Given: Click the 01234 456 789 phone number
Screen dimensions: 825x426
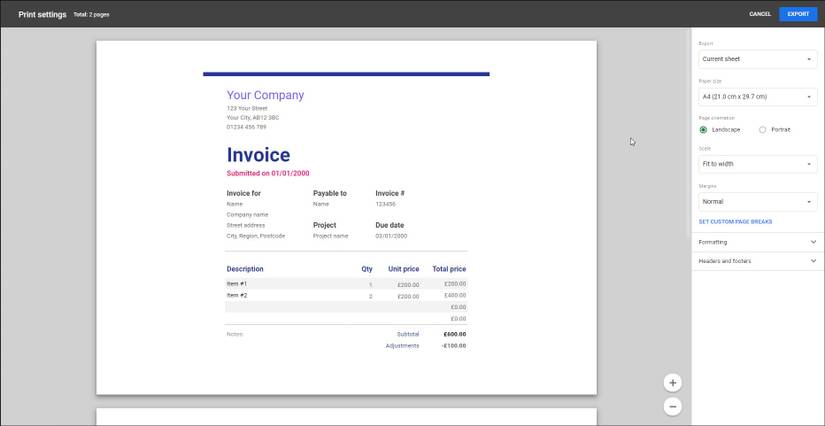Looking at the screenshot, I should coord(246,127).
